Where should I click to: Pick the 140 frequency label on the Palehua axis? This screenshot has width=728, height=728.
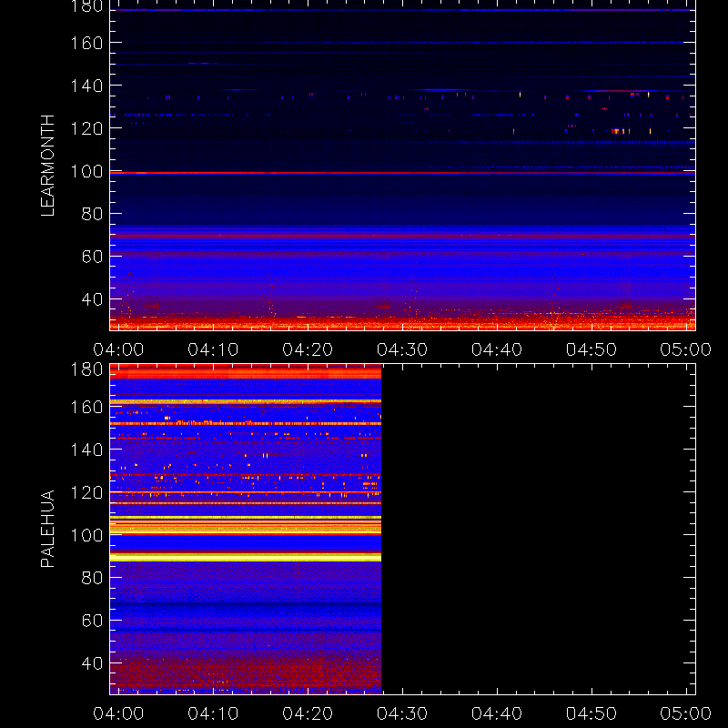(x=86, y=450)
